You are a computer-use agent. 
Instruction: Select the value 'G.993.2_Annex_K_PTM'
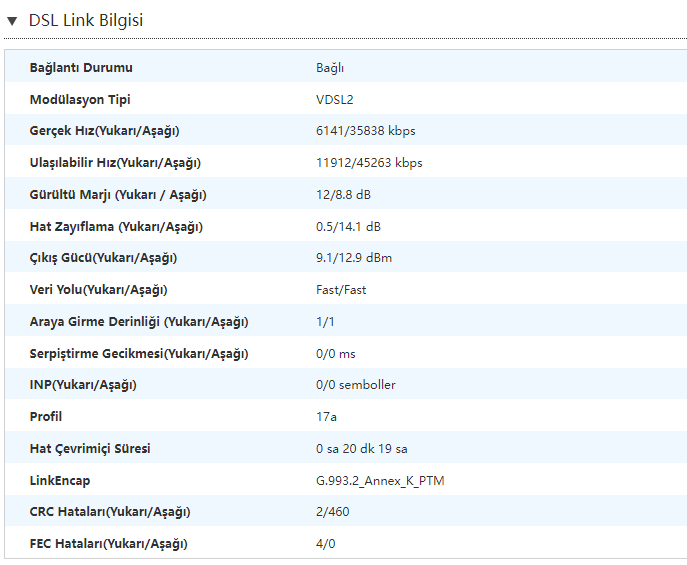coord(380,481)
